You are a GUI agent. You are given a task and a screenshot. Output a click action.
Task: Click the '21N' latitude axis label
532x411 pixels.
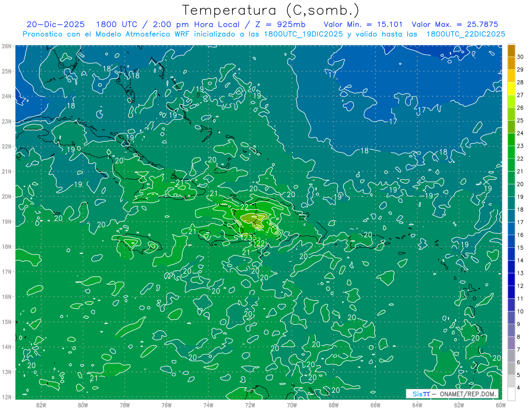click(x=6, y=172)
